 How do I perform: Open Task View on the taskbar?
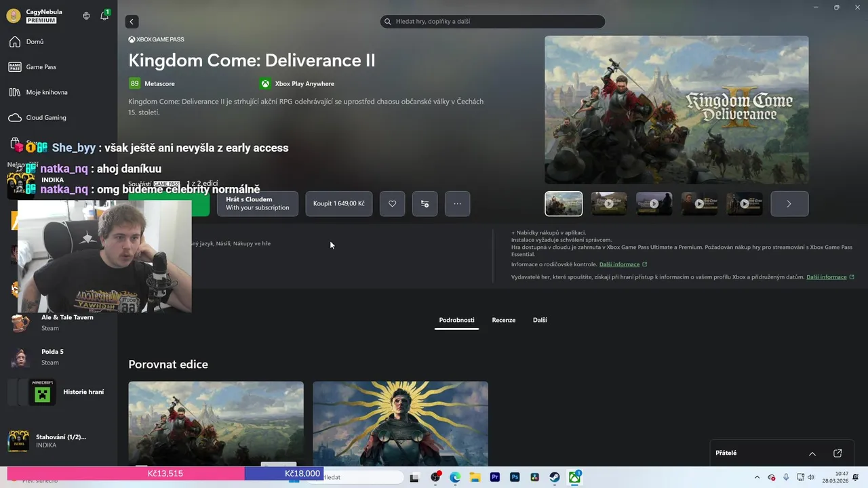(x=414, y=478)
